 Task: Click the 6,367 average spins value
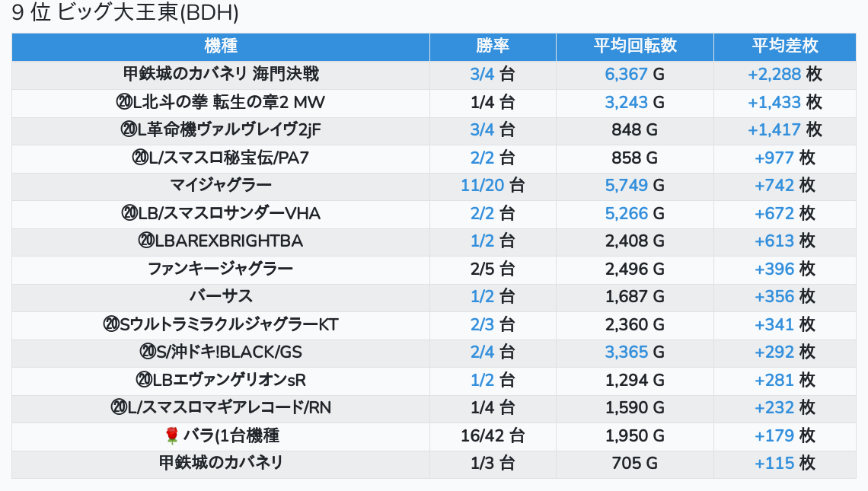pyautogui.click(x=626, y=75)
